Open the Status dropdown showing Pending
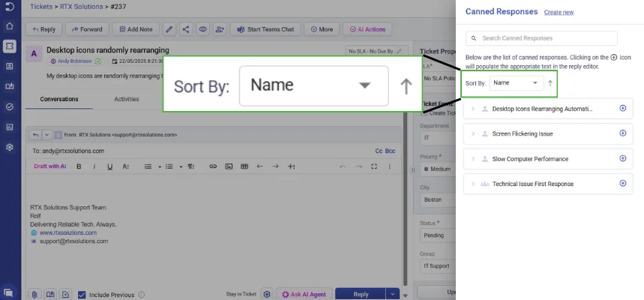Image resolution: width=644 pixels, height=300 pixels. tap(438, 235)
